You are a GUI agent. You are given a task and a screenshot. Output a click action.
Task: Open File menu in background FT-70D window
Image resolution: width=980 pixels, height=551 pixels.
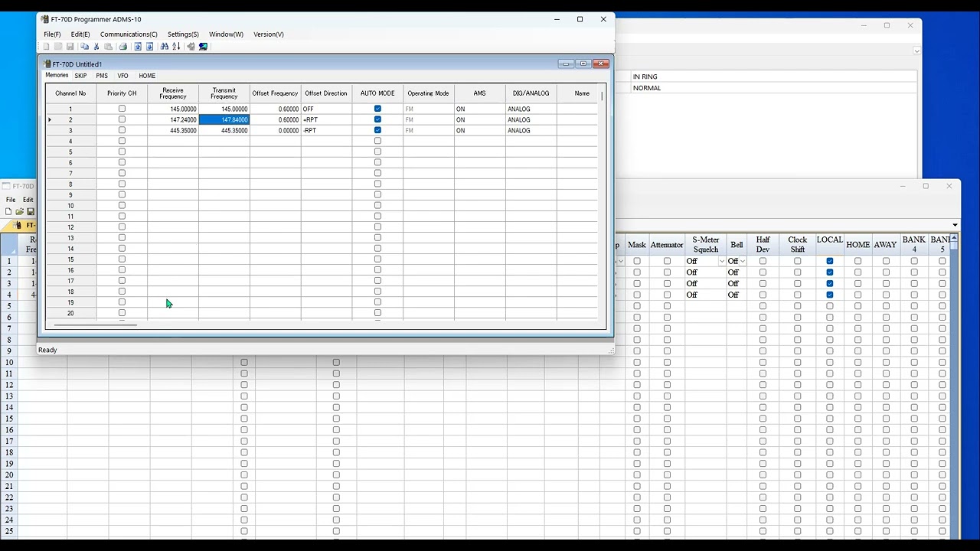click(11, 200)
